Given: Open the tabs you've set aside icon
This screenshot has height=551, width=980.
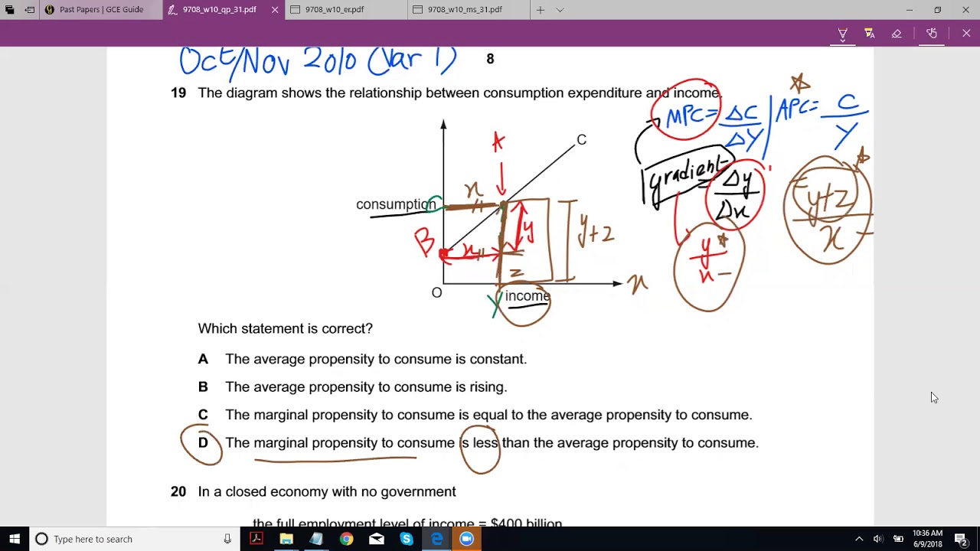Looking at the screenshot, I should (9, 10).
